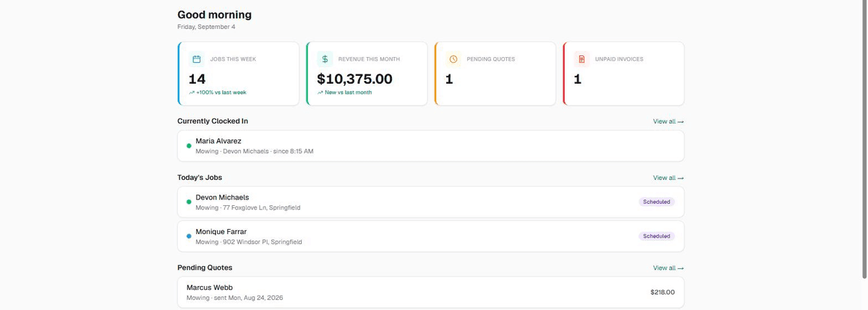Click the +100% vs last week text

tap(221, 92)
